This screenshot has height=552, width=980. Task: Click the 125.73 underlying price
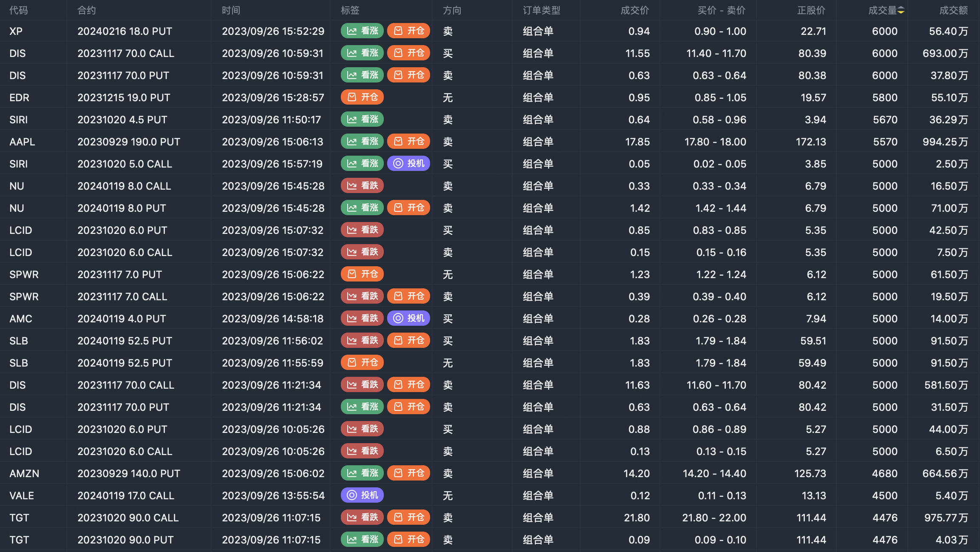pyautogui.click(x=810, y=473)
